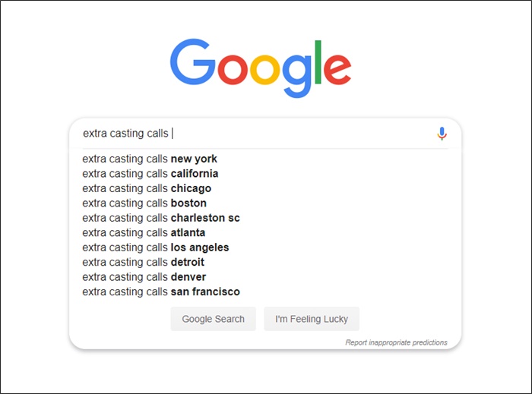Image resolution: width=532 pixels, height=394 pixels.
Task: Click the I'm Feeling Lucky button
Action: click(x=312, y=319)
